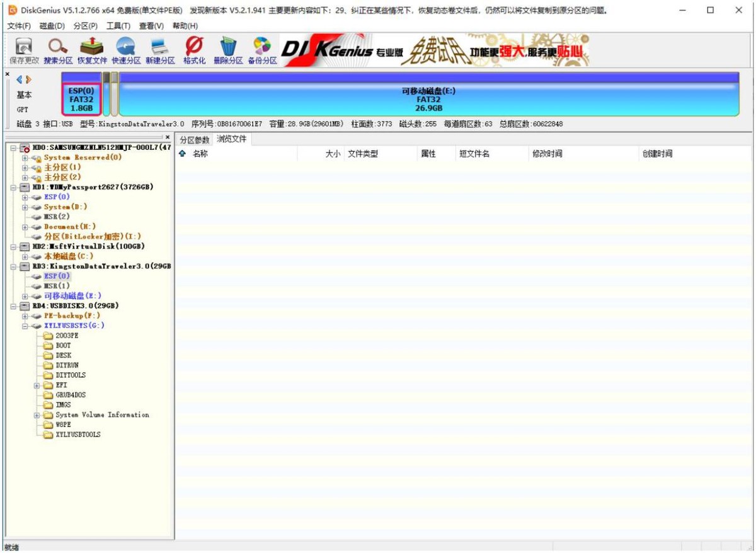Click the Backup Partition (备份分区) icon

point(262,51)
